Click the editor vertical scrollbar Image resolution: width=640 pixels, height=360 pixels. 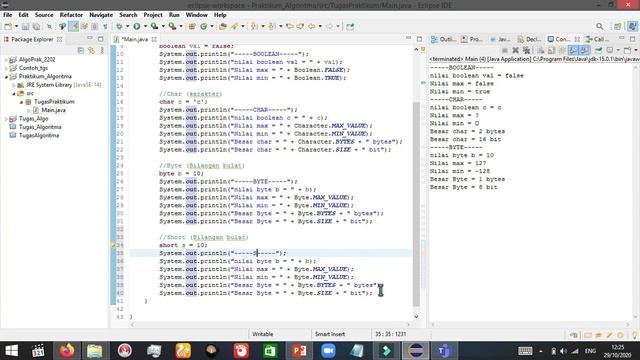pyautogui.click(x=416, y=204)
